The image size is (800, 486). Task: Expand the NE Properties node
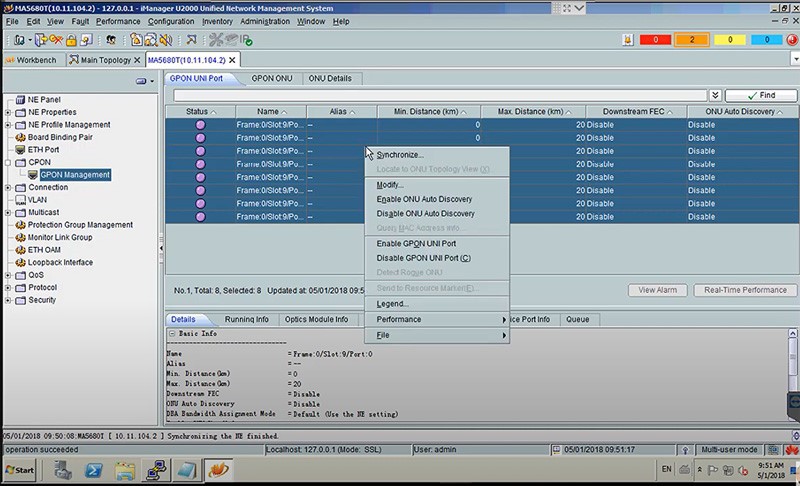8,112
